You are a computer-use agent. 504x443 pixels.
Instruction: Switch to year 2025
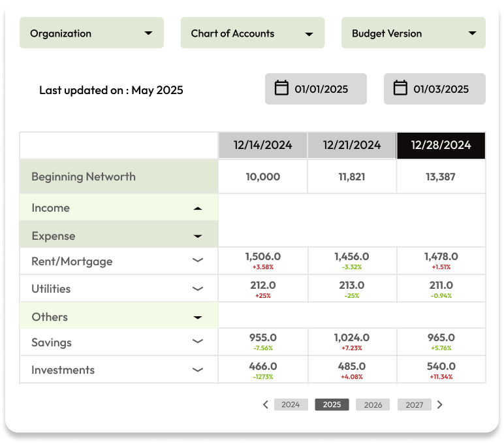[x=332, y=404]
